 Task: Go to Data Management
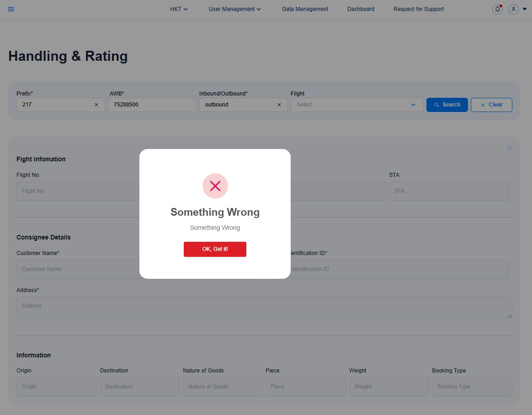[305, 9]
